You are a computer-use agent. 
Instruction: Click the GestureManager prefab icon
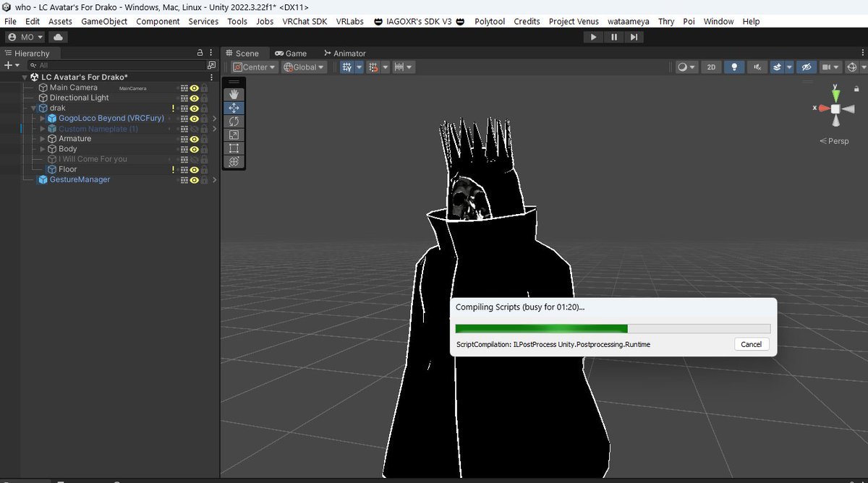click(43, 179)
